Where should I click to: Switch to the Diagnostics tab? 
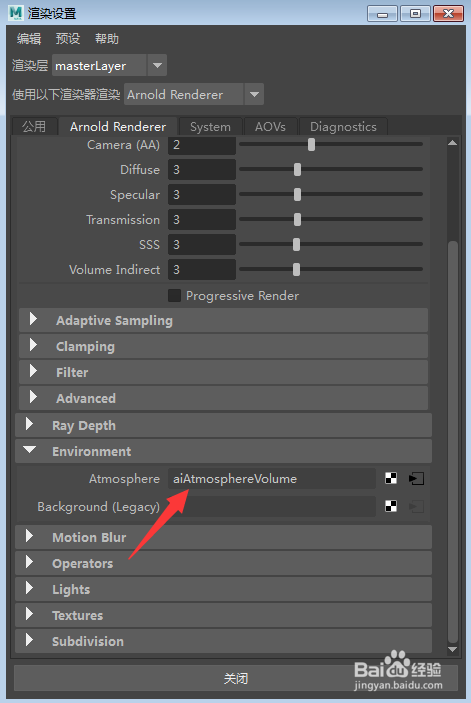click(x=343, y=127)
